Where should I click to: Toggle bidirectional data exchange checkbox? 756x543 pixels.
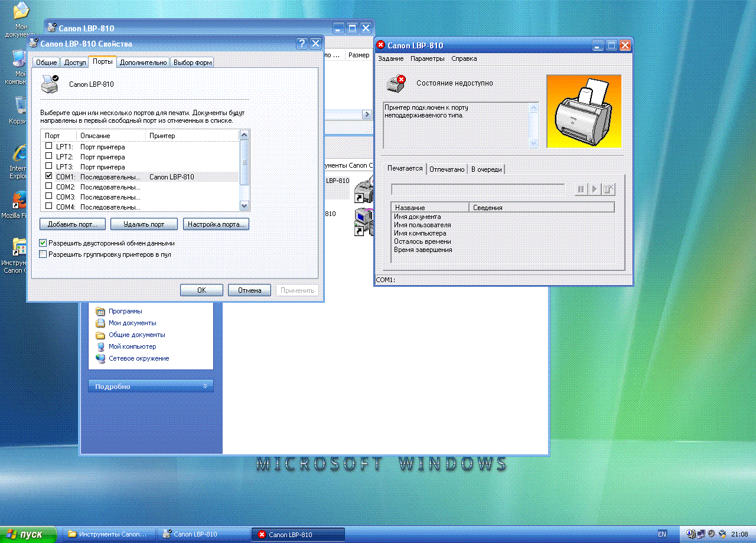point(43,243)
